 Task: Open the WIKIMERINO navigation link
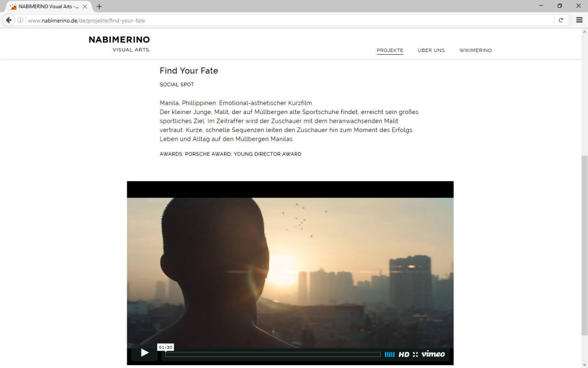click(x=475, y=51)
